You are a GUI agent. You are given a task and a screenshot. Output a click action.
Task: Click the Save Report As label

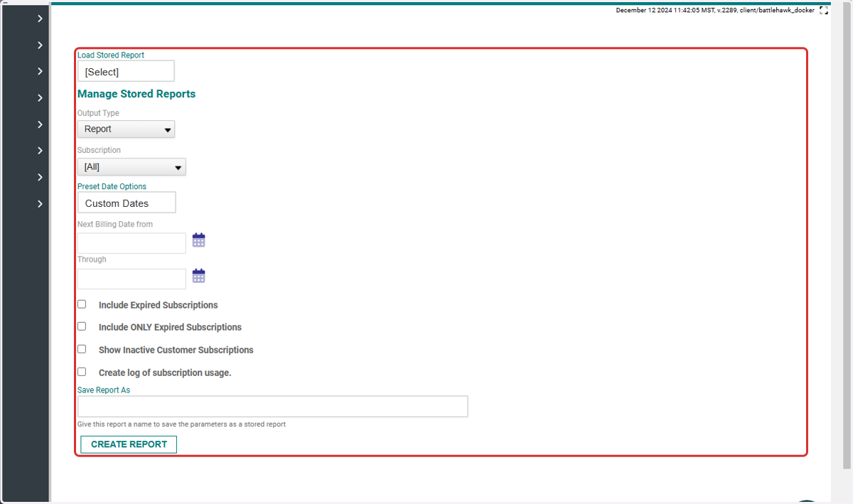point(104,390)
